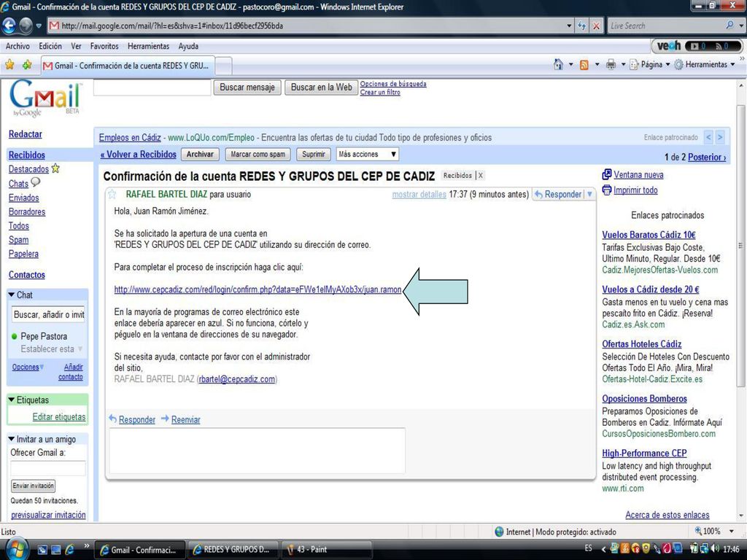Click the Buscar en la Web button

point(321,87)
